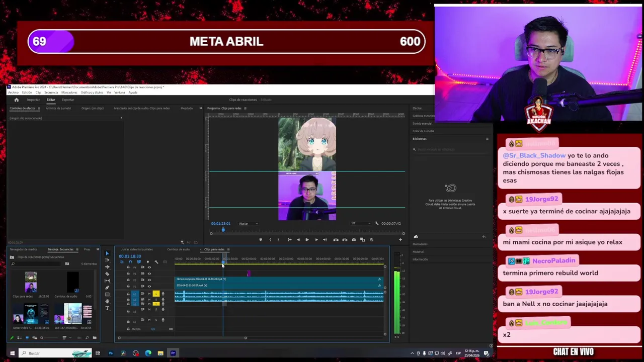
Task: Switch to Importar workspace
Action: (33, 100)
